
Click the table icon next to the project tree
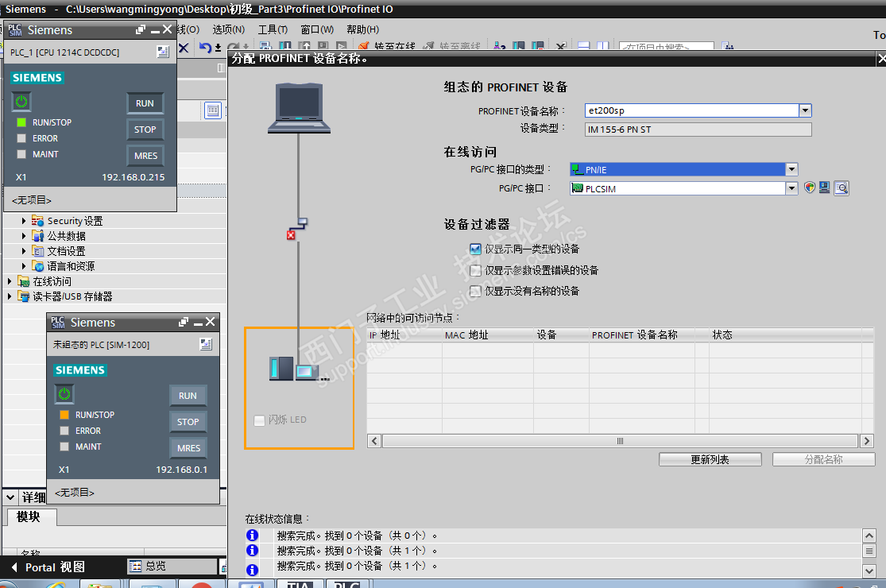pyautogui.click(x=212, y=110)
